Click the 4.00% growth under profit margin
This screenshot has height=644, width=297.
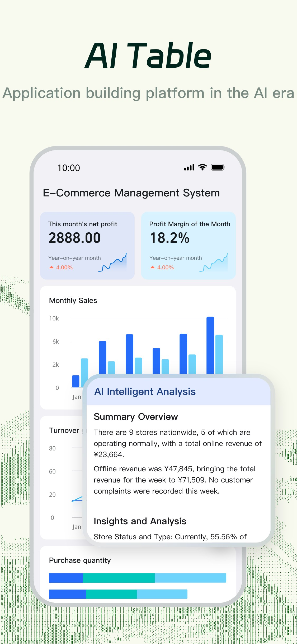pos(166,267)
